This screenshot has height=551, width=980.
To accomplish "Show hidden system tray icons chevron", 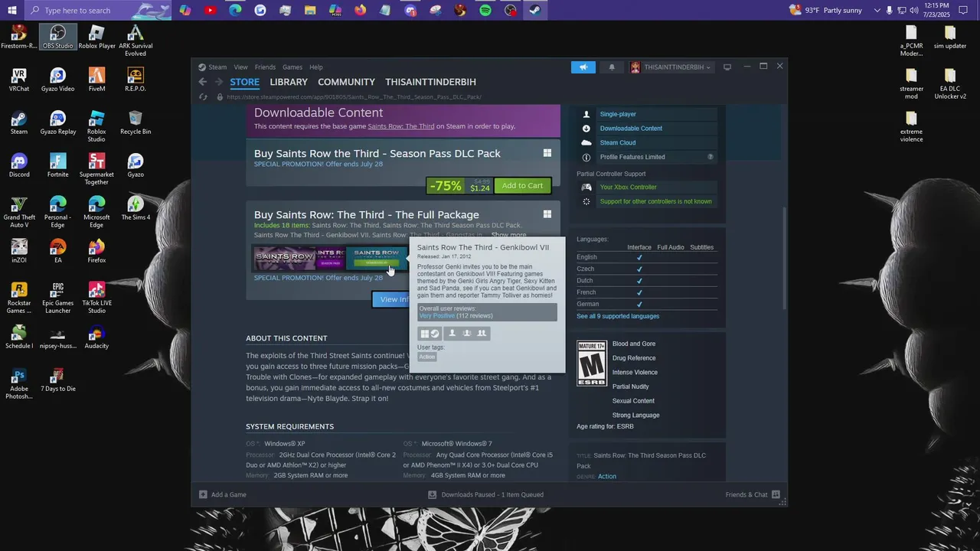I will tap(877, 10).
